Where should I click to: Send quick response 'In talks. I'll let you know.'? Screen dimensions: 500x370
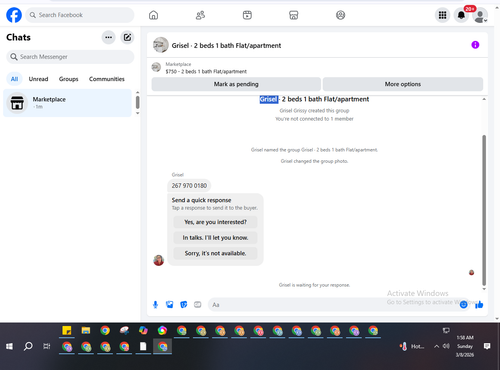tap(215, 238)
